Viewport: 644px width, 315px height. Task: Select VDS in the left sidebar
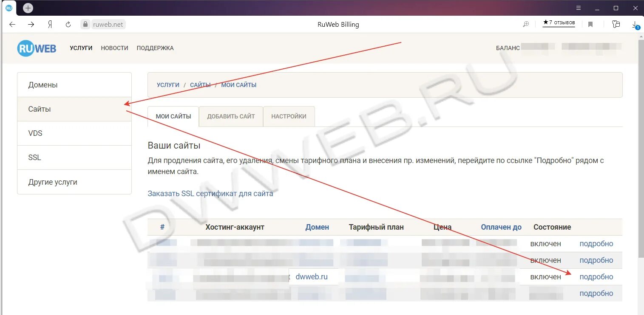tap(74, 133)
